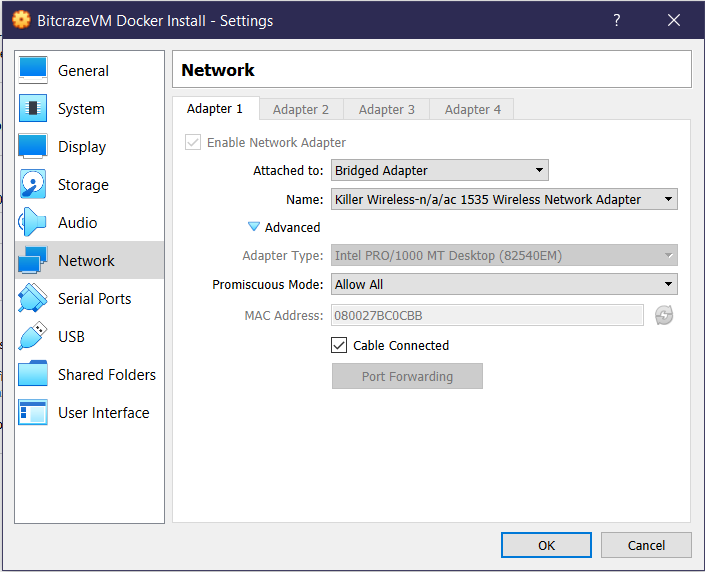
Task: Collapse the Advanced section triangle
Action: pyautogui.click(x=254, y=227)
